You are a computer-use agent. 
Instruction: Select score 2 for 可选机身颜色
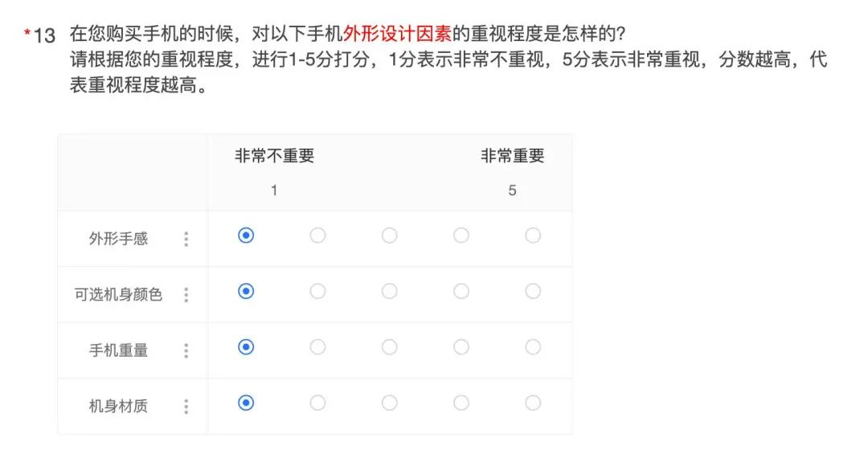(317, 291)
